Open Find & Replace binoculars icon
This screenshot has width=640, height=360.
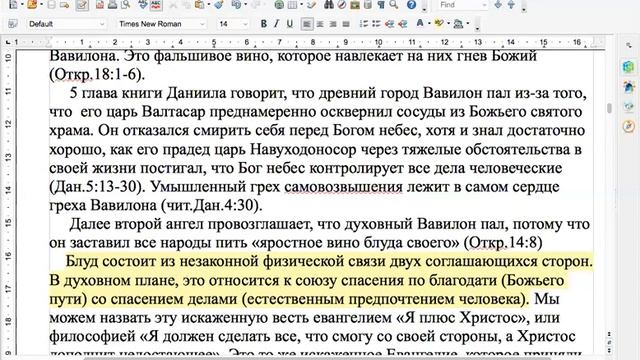329,4
